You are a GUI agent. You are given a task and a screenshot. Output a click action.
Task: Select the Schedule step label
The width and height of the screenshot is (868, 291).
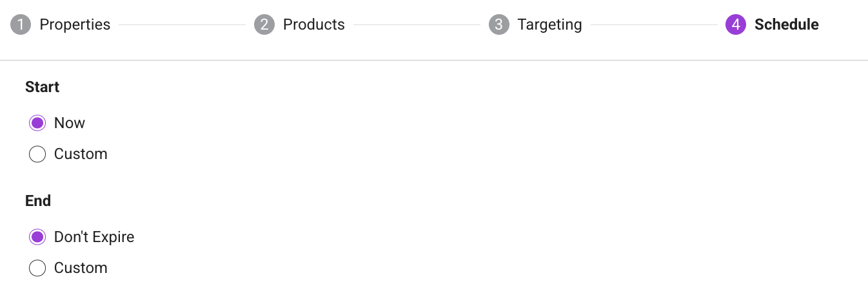(x=787, y=25)
